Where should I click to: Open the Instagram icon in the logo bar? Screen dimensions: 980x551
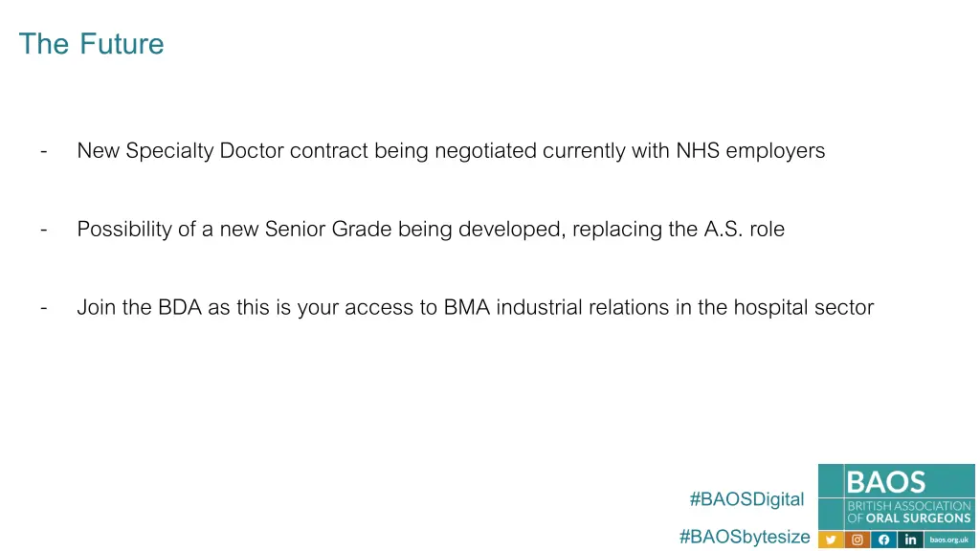857,540
